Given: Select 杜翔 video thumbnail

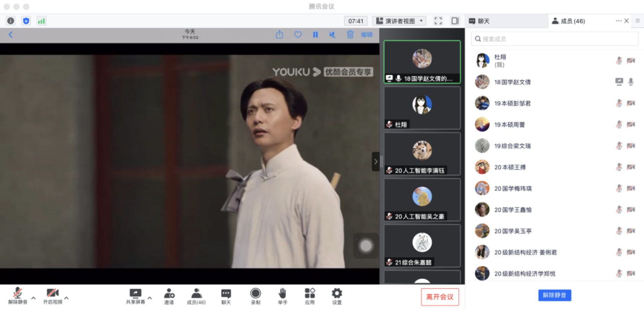Looking at the screenshot, I should tap(422, 108).
